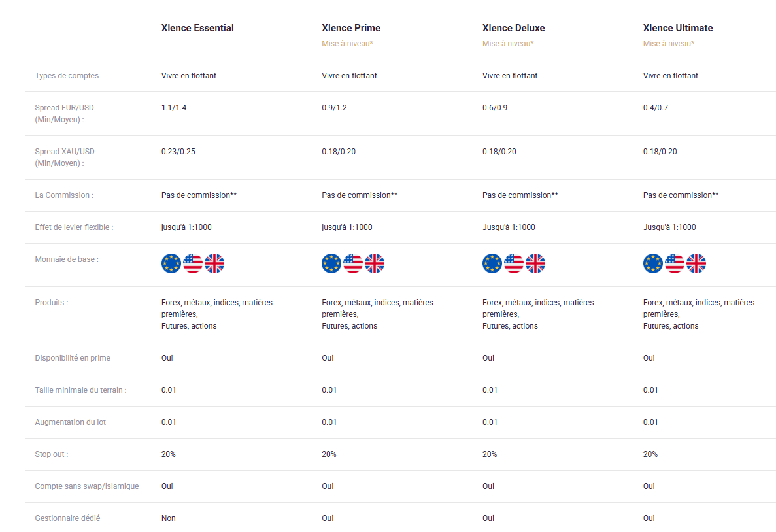Click the Spread EUR/USD row label
The height and width of the screenshot is (532, 776).
coord(64,113)
